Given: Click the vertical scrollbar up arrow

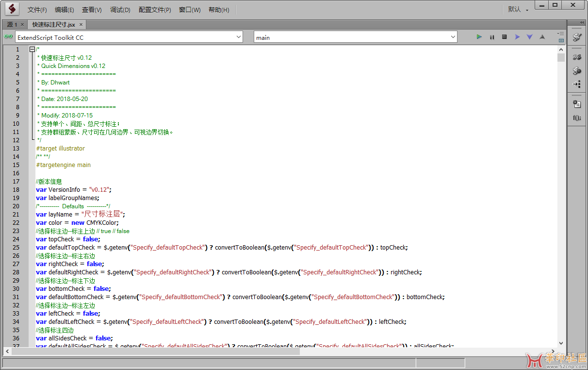Looking at the screenshot, I should click(x=561, y=50).
